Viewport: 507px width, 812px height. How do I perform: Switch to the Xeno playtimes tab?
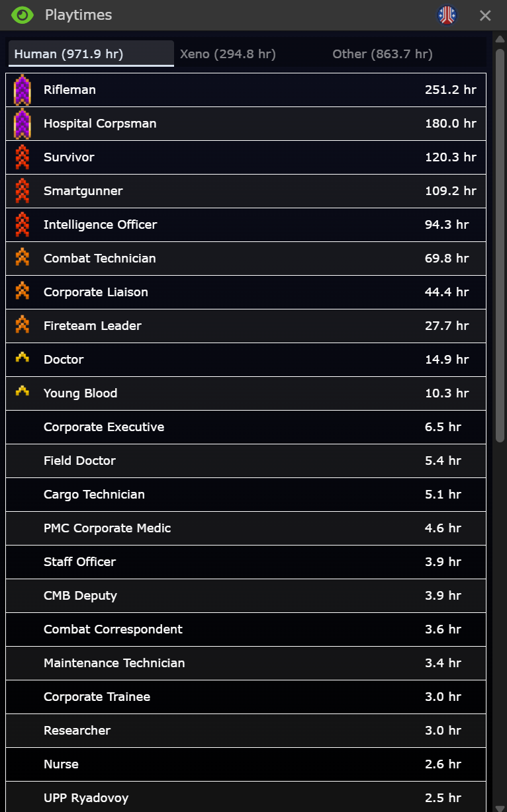pos(228,54)
